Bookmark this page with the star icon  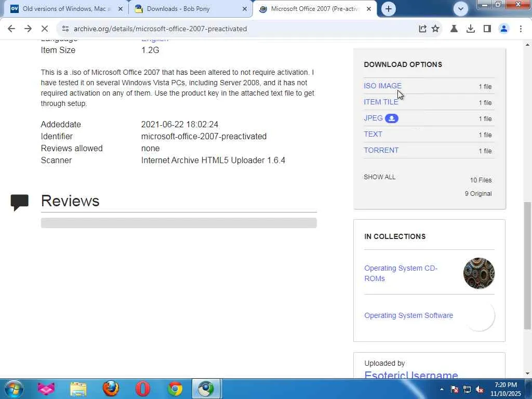click(x=435, y=29)
